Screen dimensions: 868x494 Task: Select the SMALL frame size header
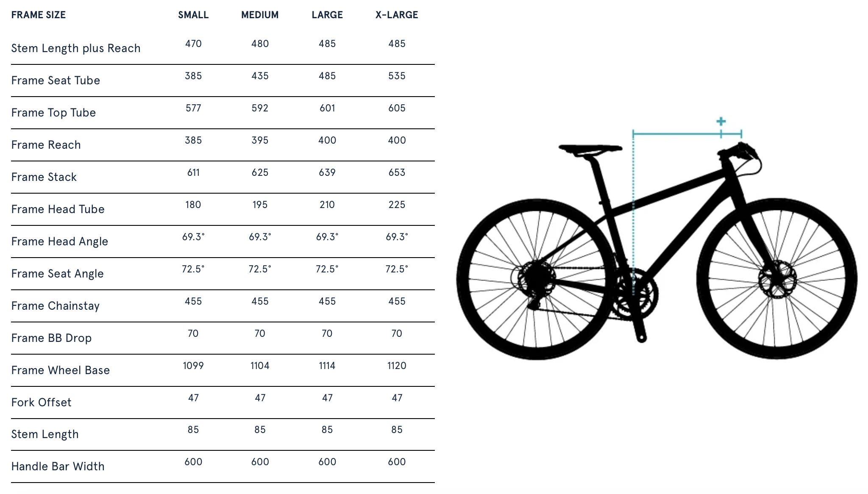193,15
